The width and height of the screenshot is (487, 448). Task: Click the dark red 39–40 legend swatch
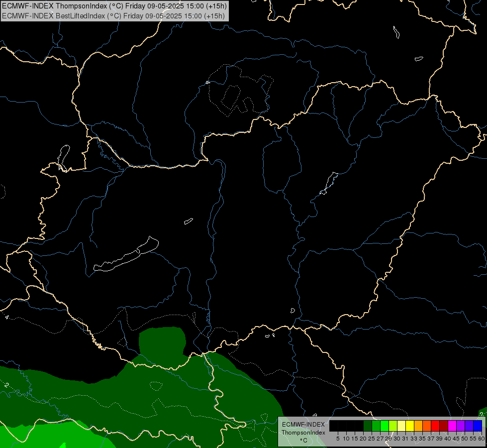444,426
